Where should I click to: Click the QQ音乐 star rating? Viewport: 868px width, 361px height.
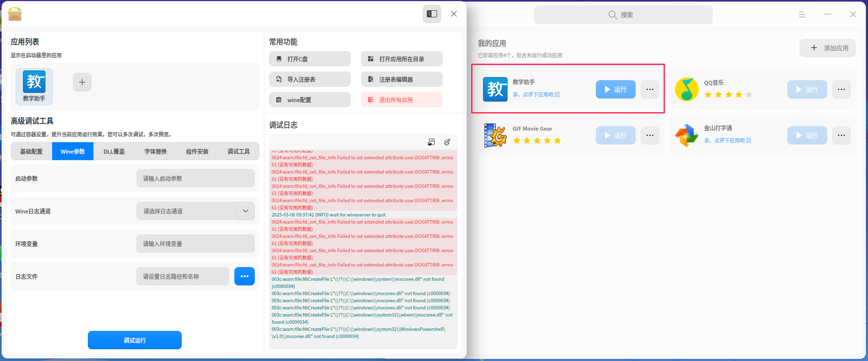pos(728,94)
